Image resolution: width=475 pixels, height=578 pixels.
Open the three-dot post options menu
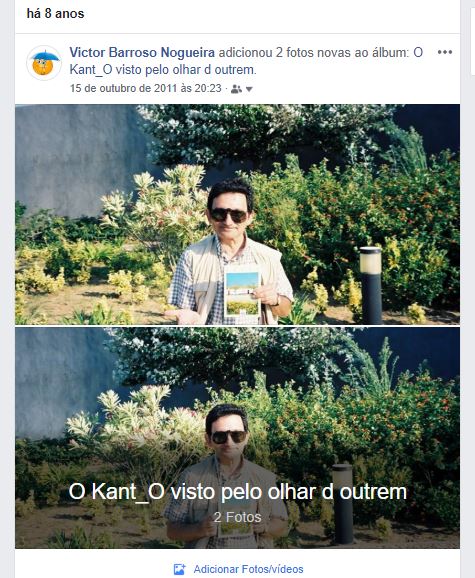point(445,52)
